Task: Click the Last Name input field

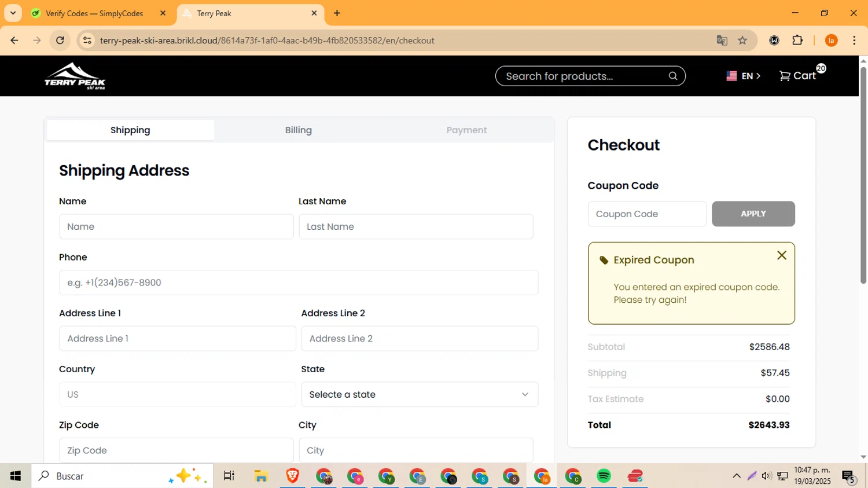Action: [416, 226]
